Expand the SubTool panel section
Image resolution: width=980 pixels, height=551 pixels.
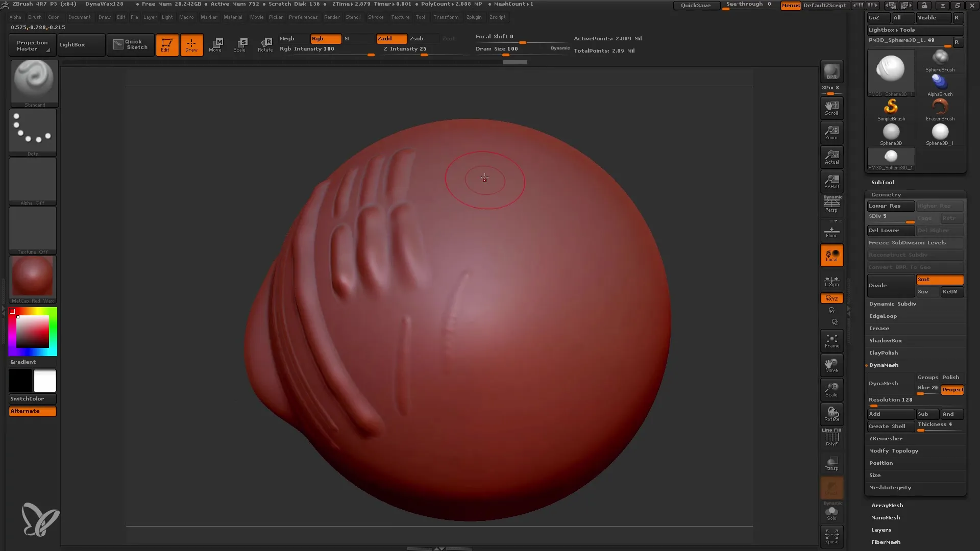pos(883,182)
